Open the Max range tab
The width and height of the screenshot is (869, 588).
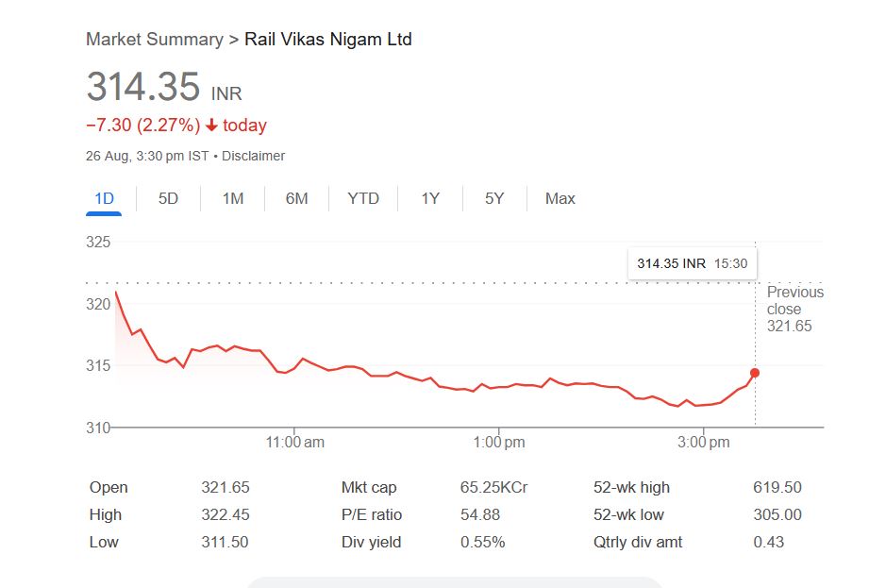click(560, 198)
